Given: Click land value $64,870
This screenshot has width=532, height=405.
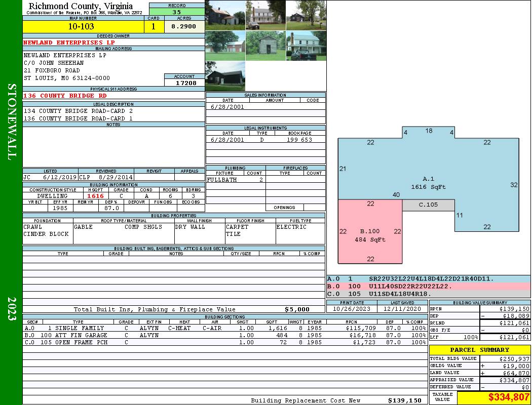Looking at the screenshot, I should [x=516, y=373].
